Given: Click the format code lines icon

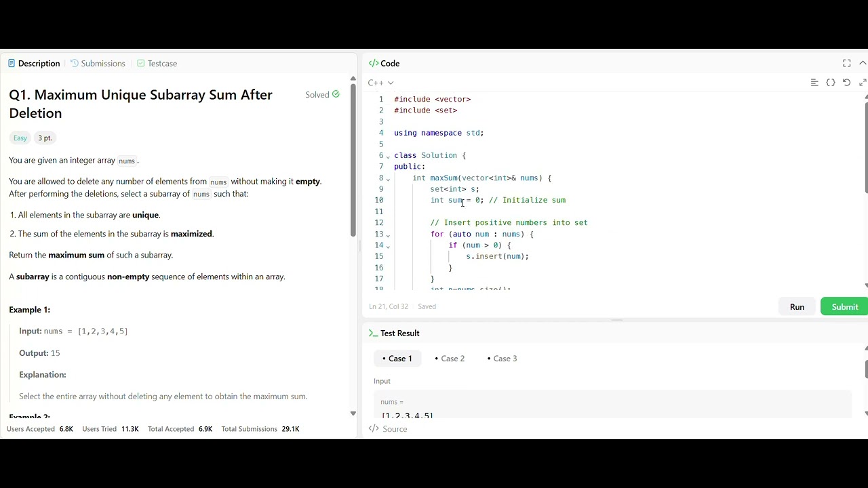Looking at the screenshot, I should tap(814, 83).
